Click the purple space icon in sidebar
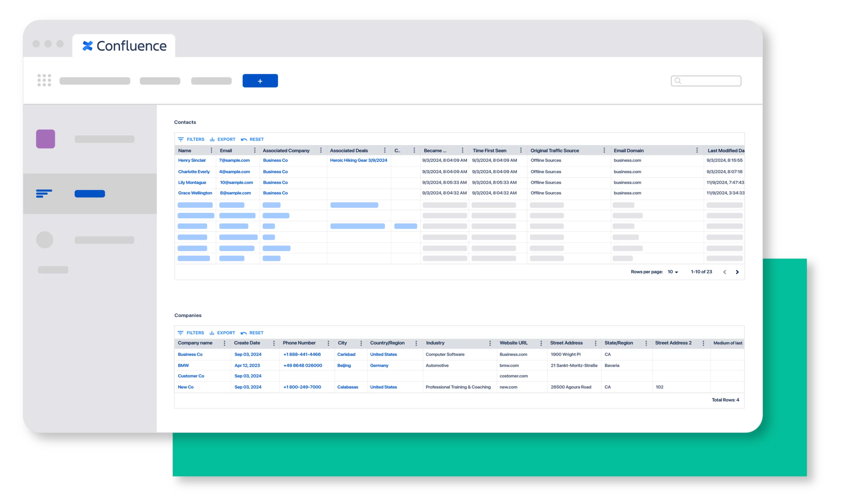Image resolution: width=853 pixels, height=504 pixels. pos(46,139)
